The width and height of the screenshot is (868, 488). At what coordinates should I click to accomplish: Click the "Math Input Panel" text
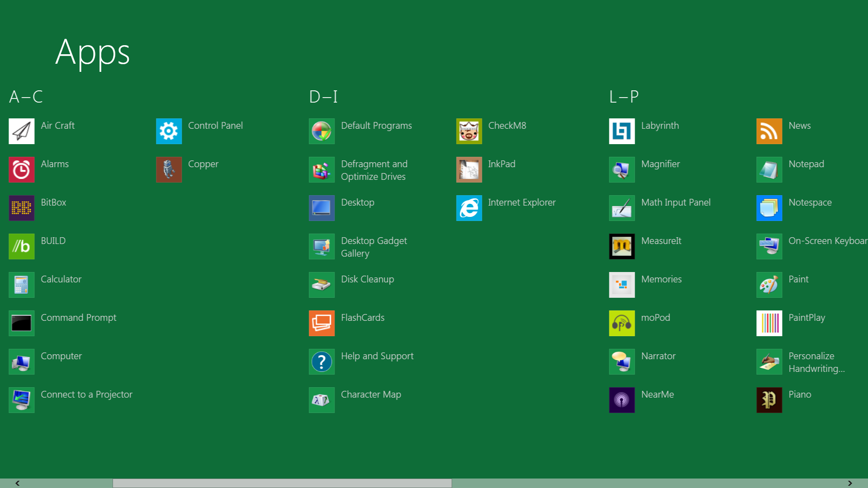(676, 202)
